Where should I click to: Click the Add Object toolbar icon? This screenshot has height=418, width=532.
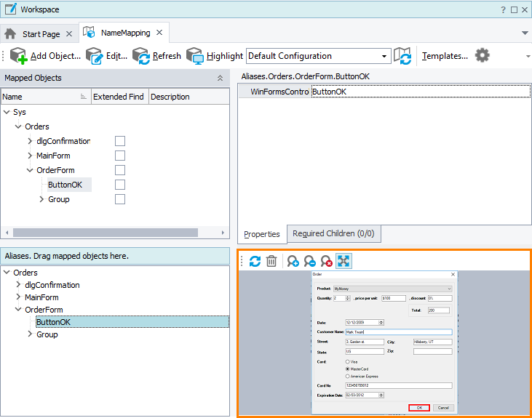(18, 56)
